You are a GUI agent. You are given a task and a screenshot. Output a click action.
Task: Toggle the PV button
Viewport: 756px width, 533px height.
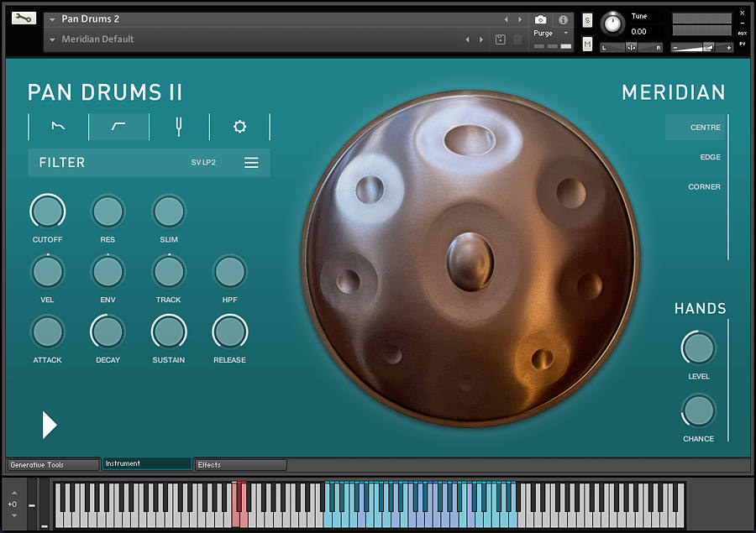(x=743, y=44)
